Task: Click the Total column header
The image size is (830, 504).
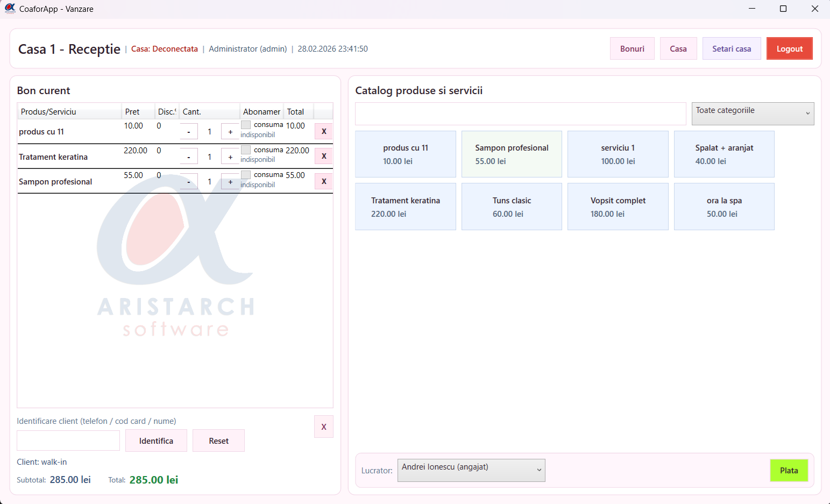Action: [x=299, y=111]
